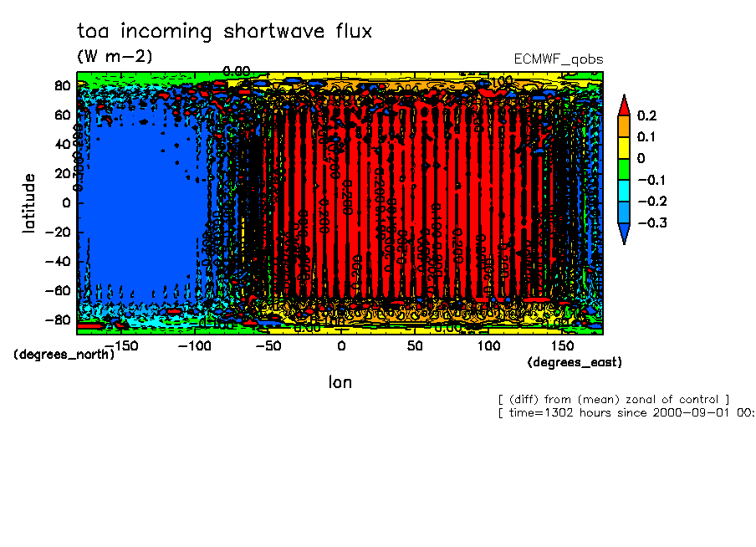
Task: Click the 0.2 colorbar label
Action: pos(647,115)
